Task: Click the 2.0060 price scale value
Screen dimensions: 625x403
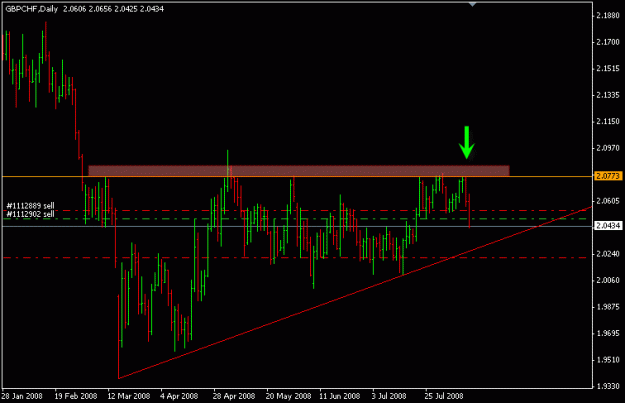Action: (608, 280)
